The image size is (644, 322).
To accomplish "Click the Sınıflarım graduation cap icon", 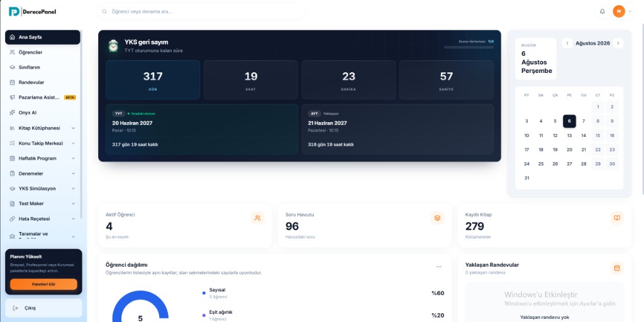I will (13, 67).
